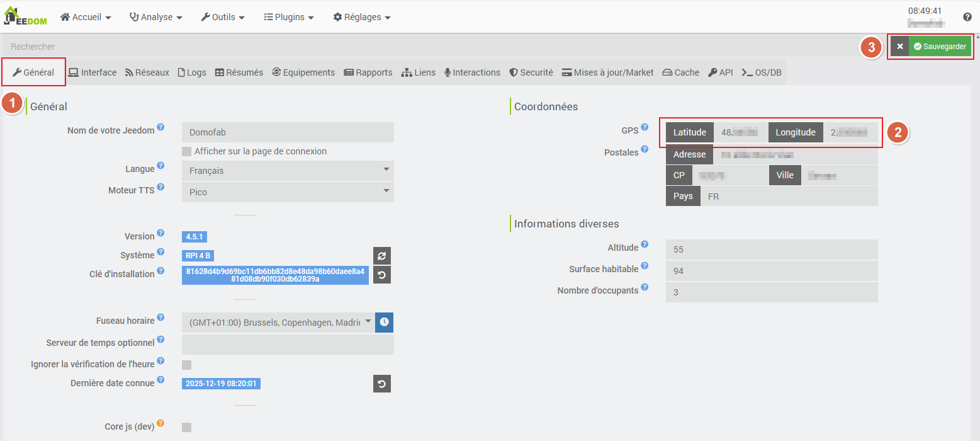Click help icon next to Fuseau horaire label
Screen dimensions: 980x441
(x=161, y=318)
